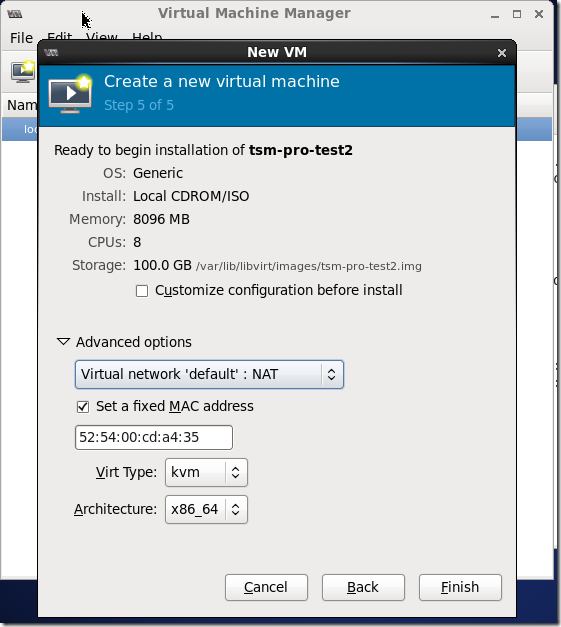The width and height of the screenshot is (561, 627).
Task: Click the Step 5 of 5 label
Action: pyautogui.click(x=139, y=105)
